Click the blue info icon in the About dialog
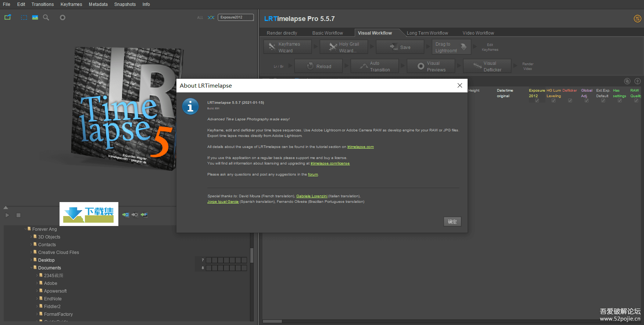The image size is (644, 325). [x=190, y=107]
